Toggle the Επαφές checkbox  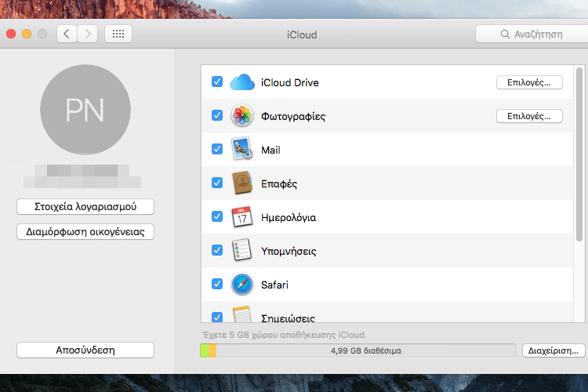(217, 183)
